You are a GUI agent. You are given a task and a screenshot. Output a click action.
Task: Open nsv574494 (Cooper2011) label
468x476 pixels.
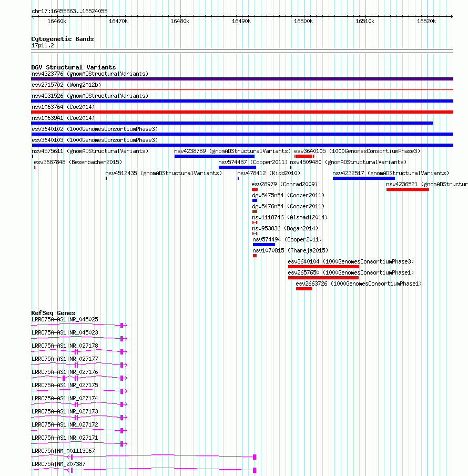click(x=287, y=239)
